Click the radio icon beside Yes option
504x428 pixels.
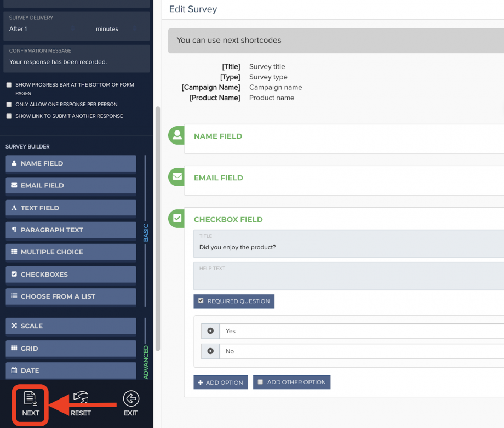point(210,331)
